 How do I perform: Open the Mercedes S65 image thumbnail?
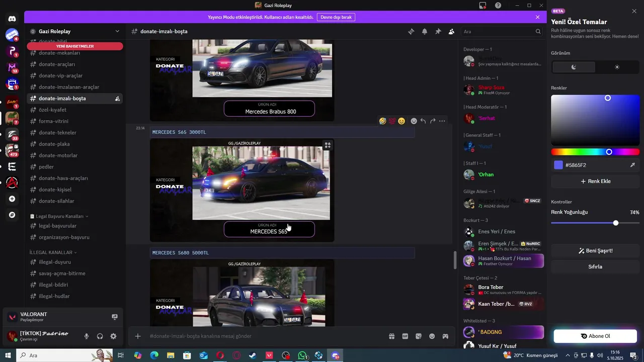point(242,190)
